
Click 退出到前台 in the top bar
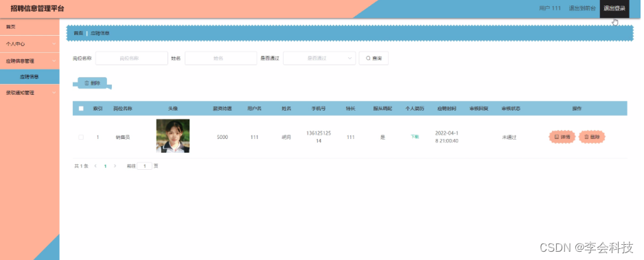point(582,8)
